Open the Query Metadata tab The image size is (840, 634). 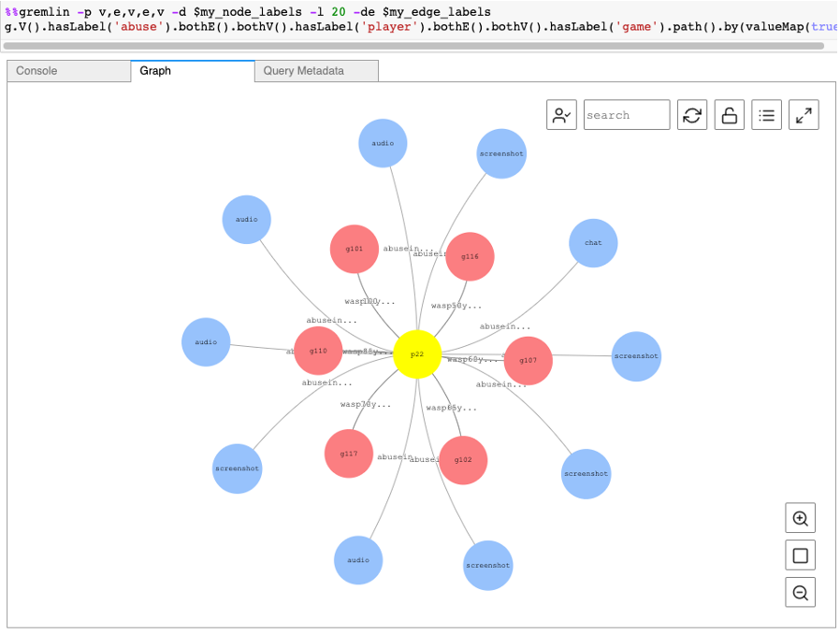pyautogui.click(x=316, y=71)
